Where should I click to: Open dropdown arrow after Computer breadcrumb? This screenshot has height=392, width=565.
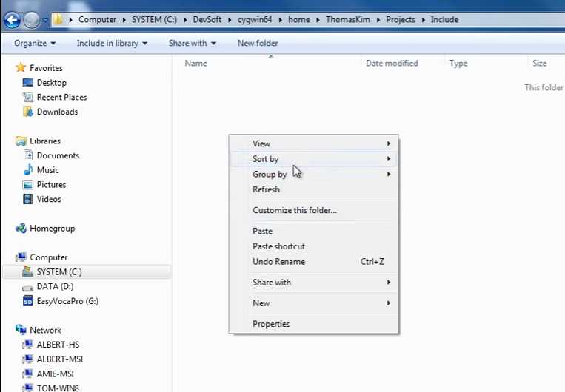pos(124,20)
